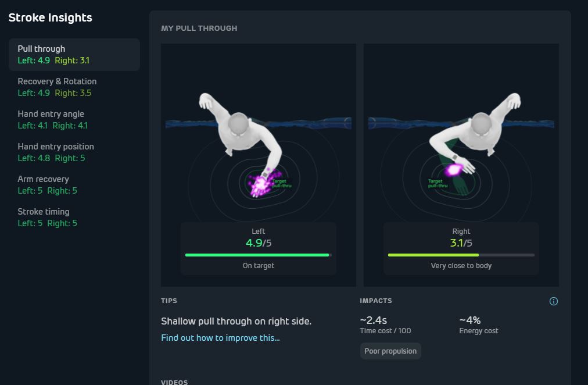Click the magenta hand trace on left swimmer
Screen dimensions: 588x385
pos(263,183)
